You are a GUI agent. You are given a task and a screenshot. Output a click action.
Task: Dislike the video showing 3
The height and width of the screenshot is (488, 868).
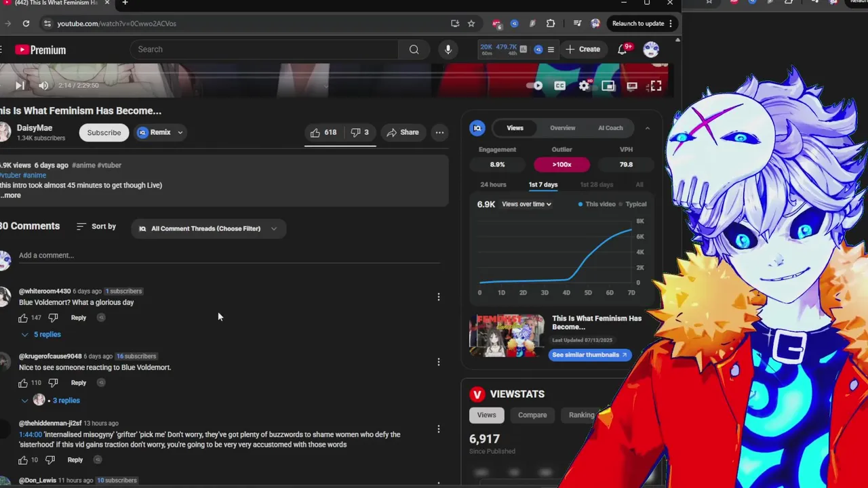tap(359, 132)
